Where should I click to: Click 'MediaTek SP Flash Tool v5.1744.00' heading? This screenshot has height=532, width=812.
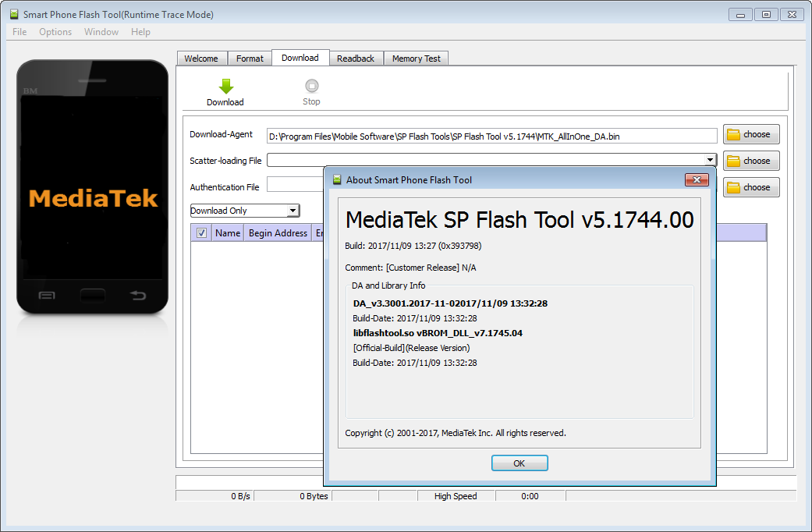coord(519,220)
